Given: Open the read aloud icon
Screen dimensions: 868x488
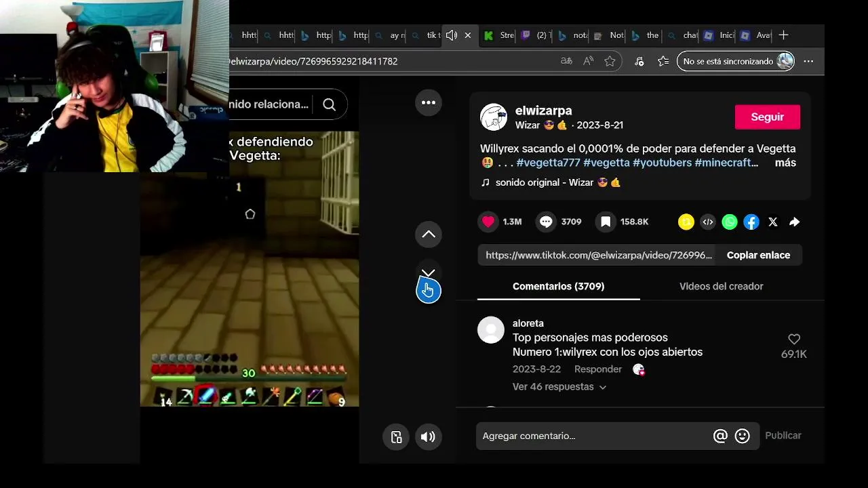Looking at the screenshot, I should [588, 61].
